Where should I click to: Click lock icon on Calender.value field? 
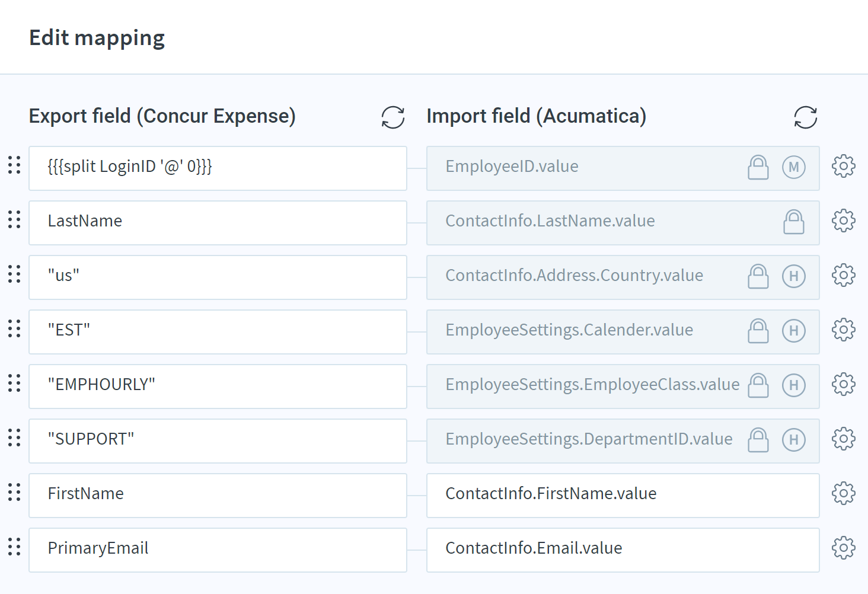pyautogui.click(x=758, y=331)
